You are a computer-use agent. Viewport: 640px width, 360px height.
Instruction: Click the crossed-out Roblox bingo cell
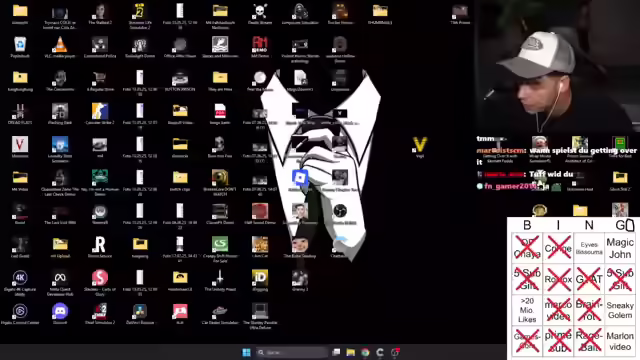click(558, 279)
